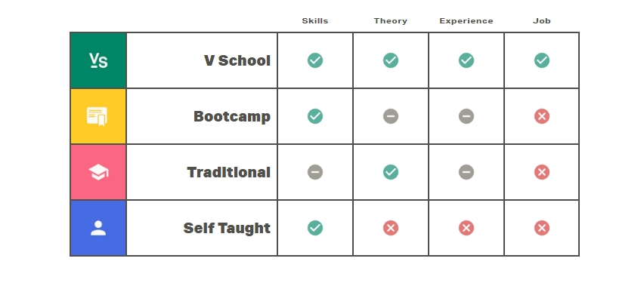Click the V School row label
Image resolution: width=644 pixels, height=283 pixels.
[237, 60]
